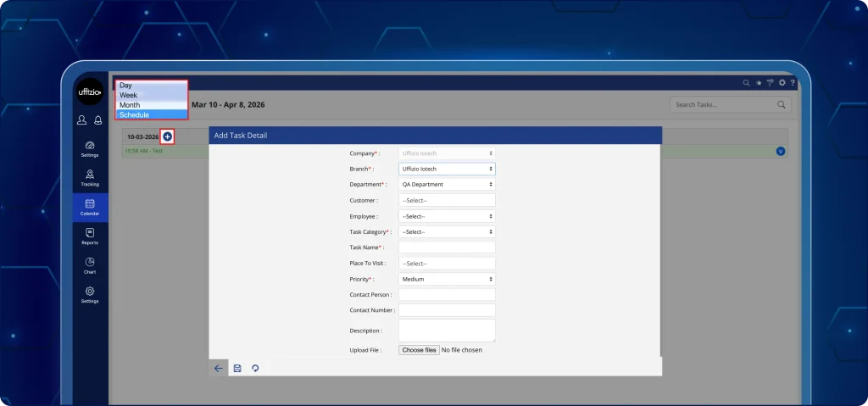Screen dimensions: 868x406
Task: Expand the Department dropdown
Action: tap(447, 184)
